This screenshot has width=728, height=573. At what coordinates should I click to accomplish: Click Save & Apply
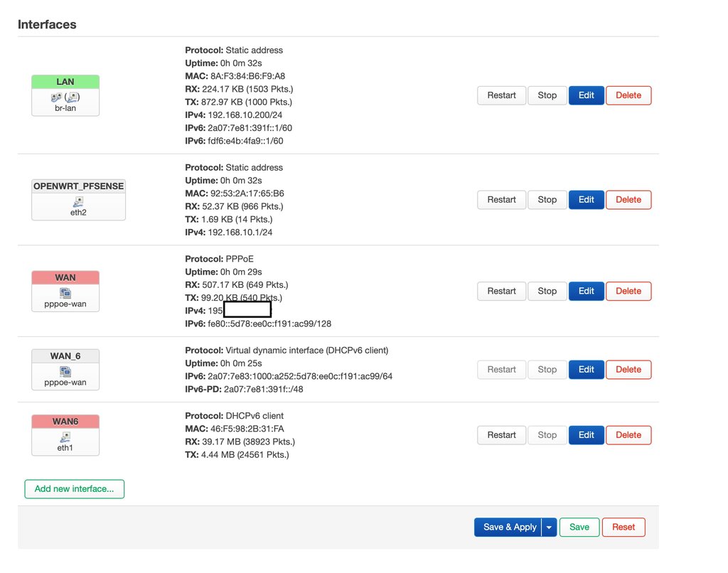[x=509, y=527]
